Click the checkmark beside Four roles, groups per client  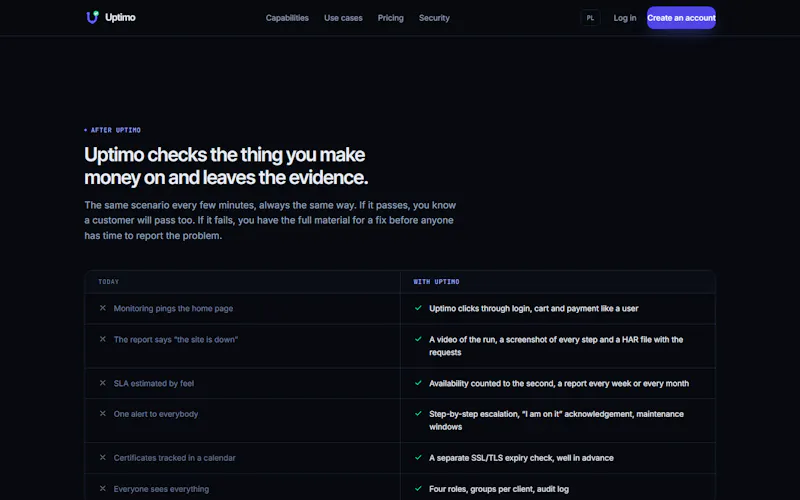[x=418, y=489]
